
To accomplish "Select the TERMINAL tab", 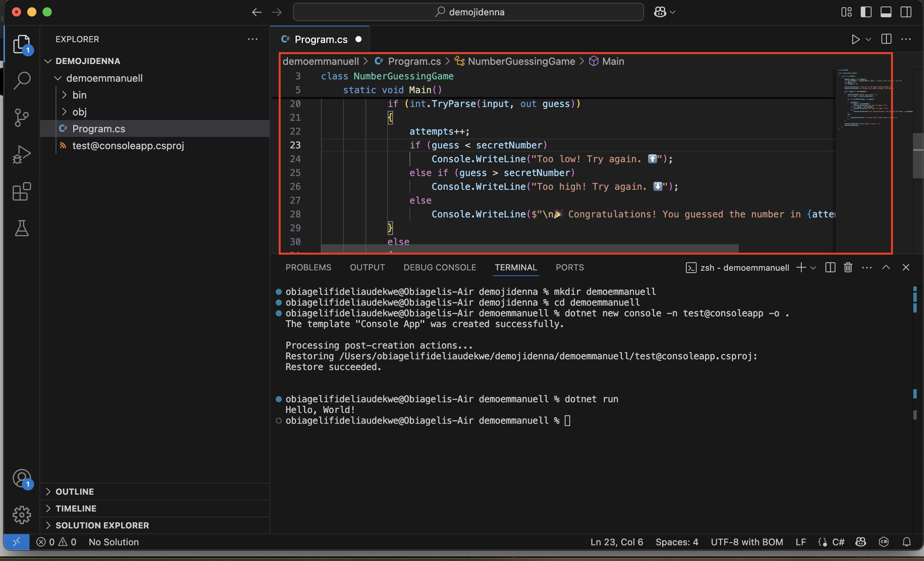I will 516,268.
